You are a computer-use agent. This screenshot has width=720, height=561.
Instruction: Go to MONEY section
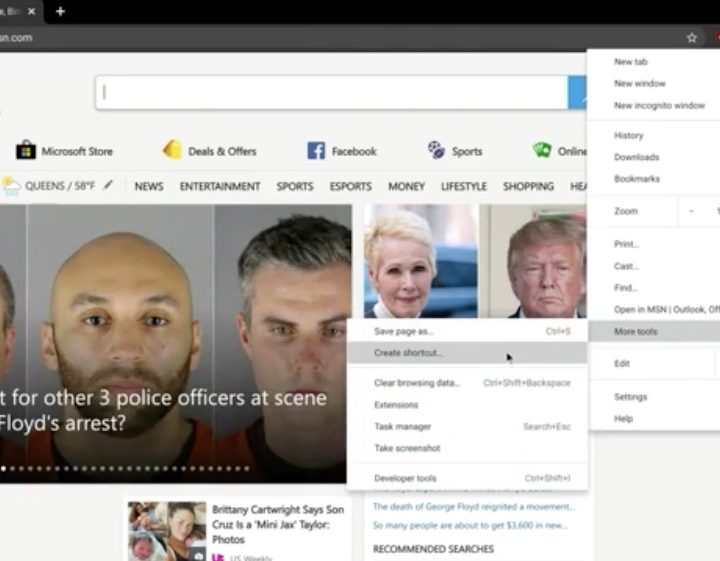[406, 186]
